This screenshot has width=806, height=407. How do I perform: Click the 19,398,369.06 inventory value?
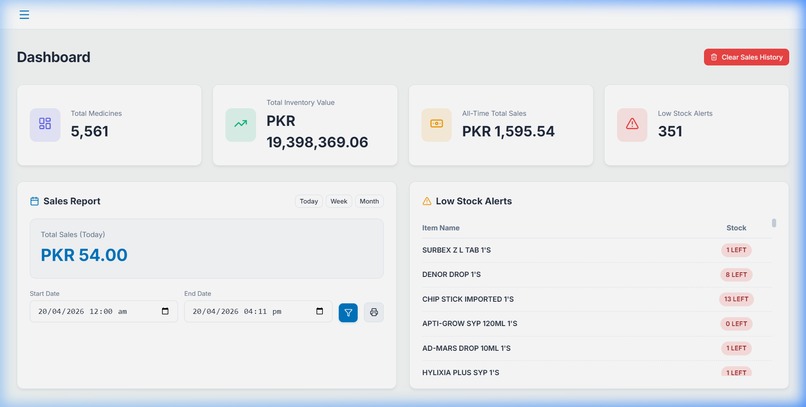point(317,142)
